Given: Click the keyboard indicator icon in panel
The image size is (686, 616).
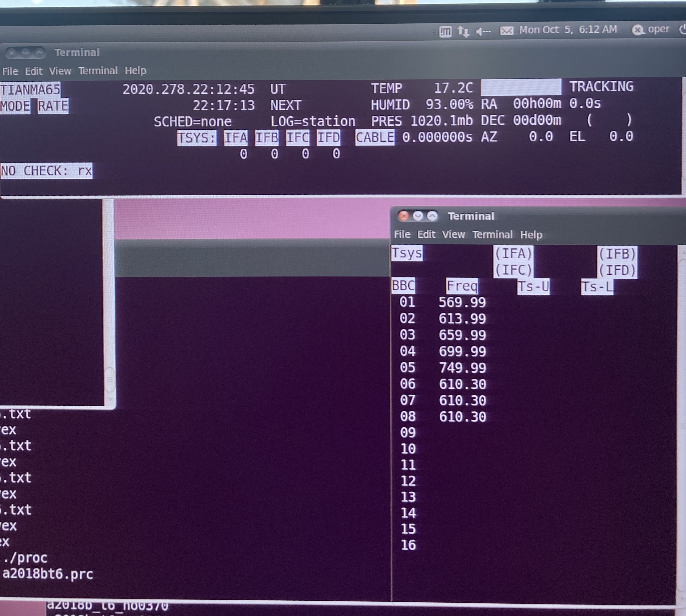Looking at the screenshot, I should click(x=445, y=32).
